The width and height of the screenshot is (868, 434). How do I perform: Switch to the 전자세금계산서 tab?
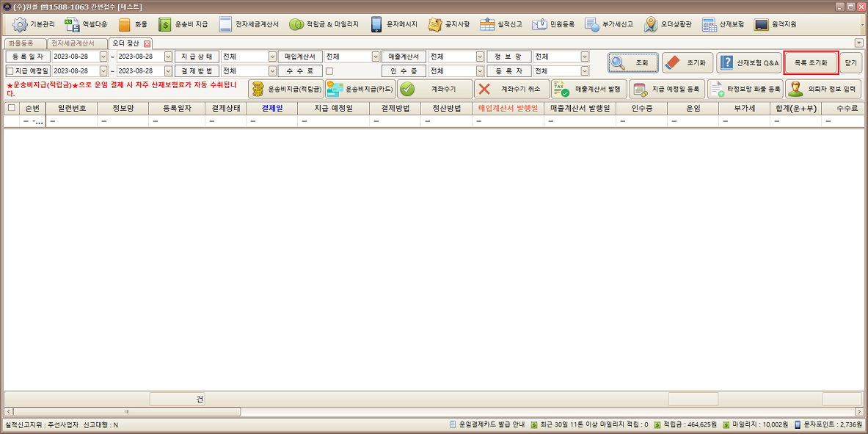click(x=73, y=43)
